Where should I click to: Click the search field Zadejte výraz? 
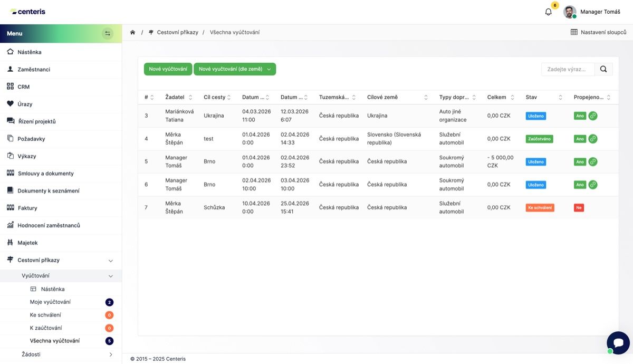(x=568, y=69)
